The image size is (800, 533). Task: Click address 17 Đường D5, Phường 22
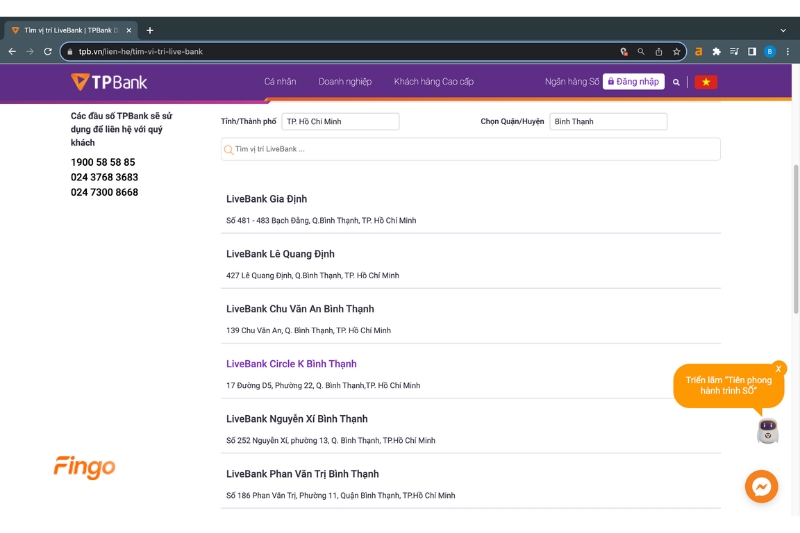[x=323, y=386]
